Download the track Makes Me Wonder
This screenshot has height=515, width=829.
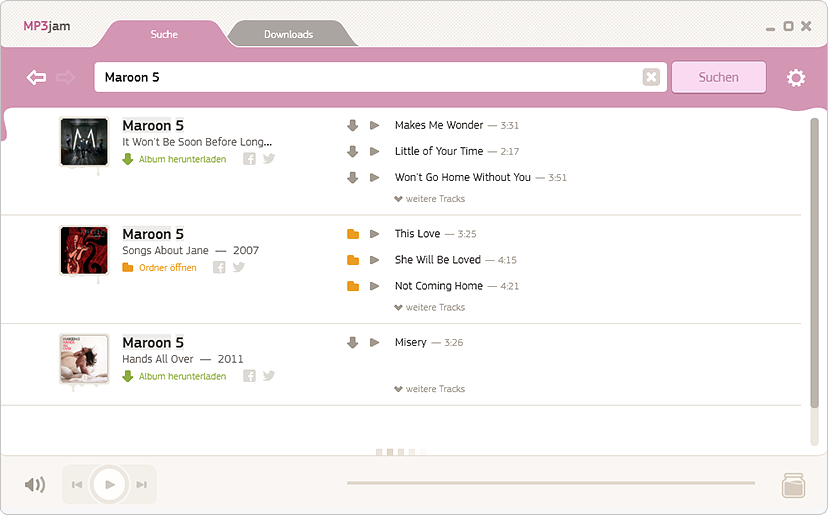pos(353,125)
